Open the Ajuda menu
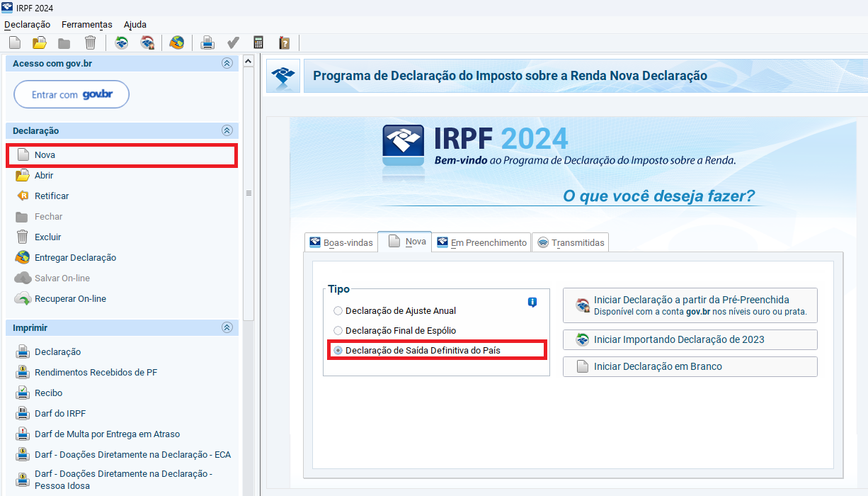 tap(135, 25)
